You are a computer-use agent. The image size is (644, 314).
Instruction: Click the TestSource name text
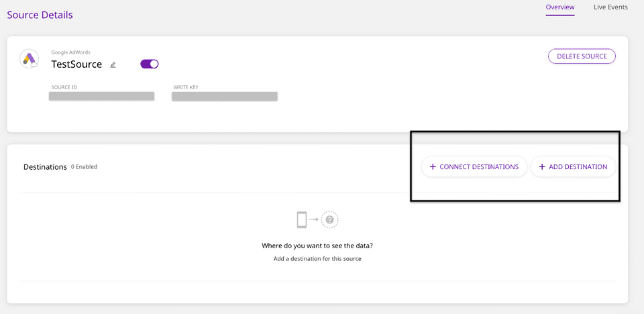point(76,64)
